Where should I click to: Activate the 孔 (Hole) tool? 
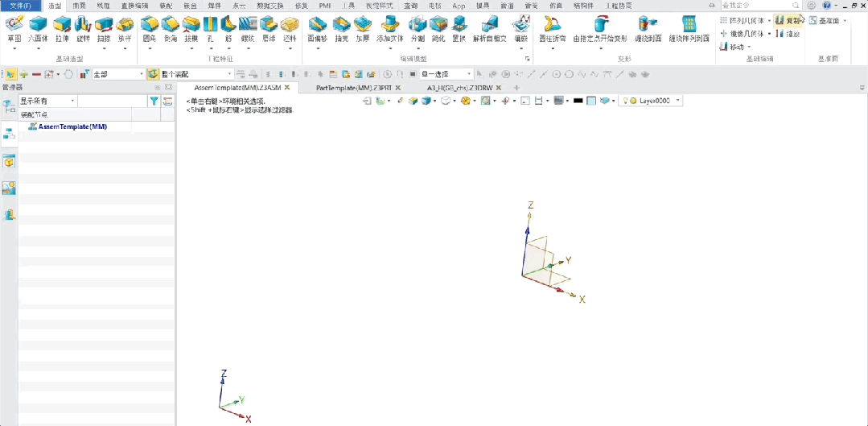(x=210, y=27)
